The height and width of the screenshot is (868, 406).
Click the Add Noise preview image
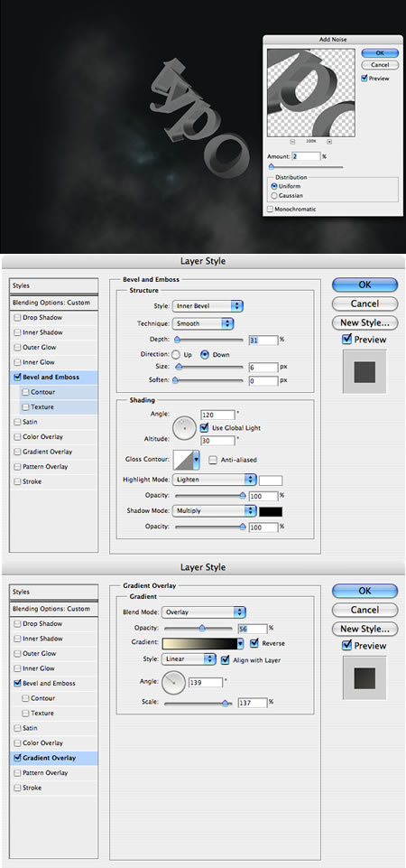310,92
